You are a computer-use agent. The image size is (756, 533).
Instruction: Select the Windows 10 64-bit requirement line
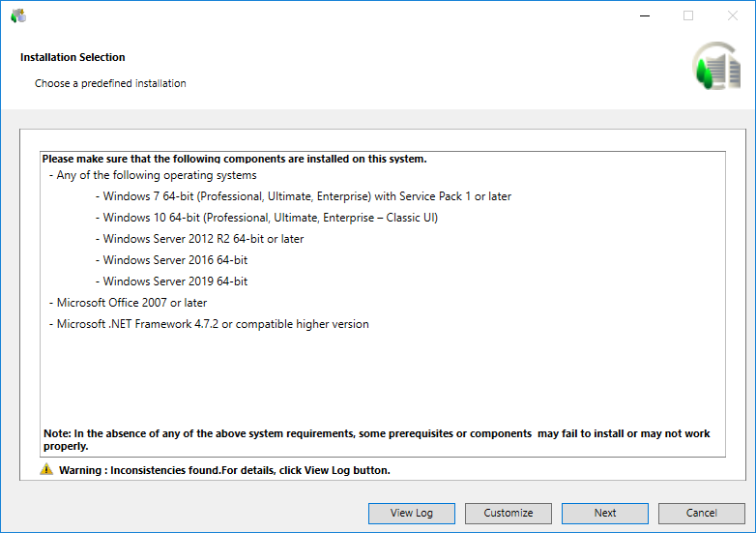coord(270,218)
